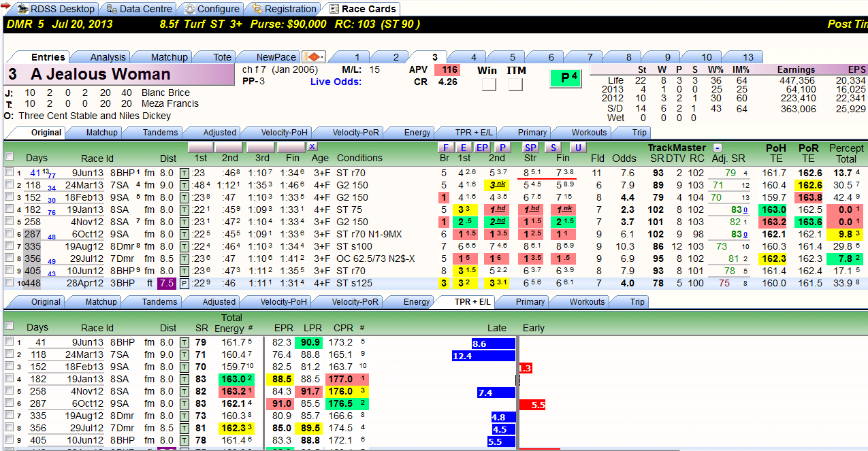Click the T surface icon in the Total Energy grid's 4Nov12 row
Image resolution: width=868 pixels, height=451 pixels.
(x=184, y=391)
